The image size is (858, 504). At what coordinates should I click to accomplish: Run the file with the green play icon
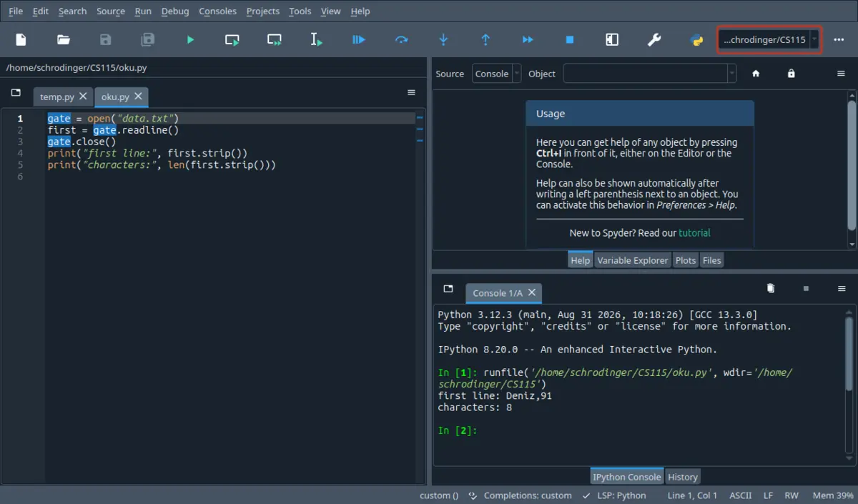190,40
